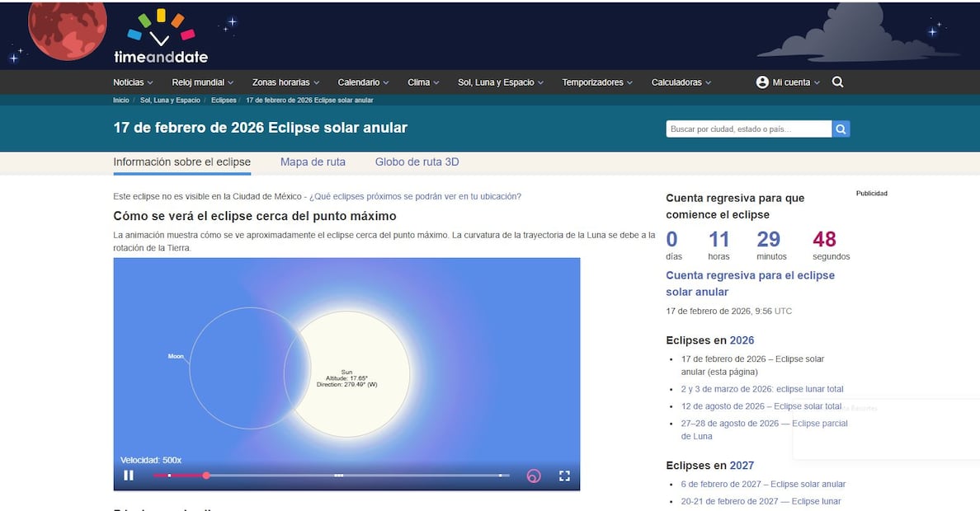Select the Globo de ruta 3D tab

(416, 162)
